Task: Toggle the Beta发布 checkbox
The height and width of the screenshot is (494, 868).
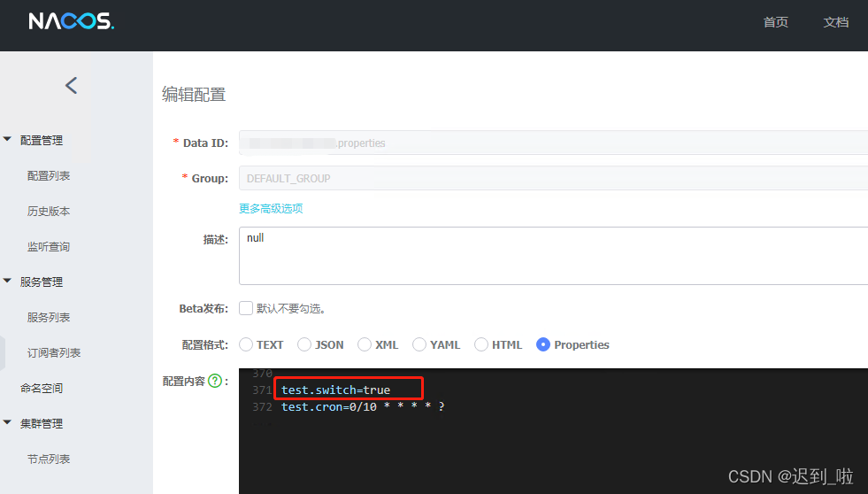Action: [246, 308]
